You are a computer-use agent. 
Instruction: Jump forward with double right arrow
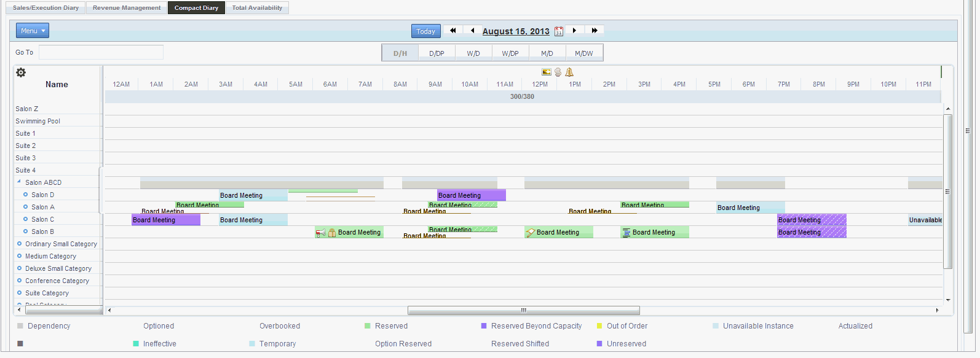click(x=595, y=30)
